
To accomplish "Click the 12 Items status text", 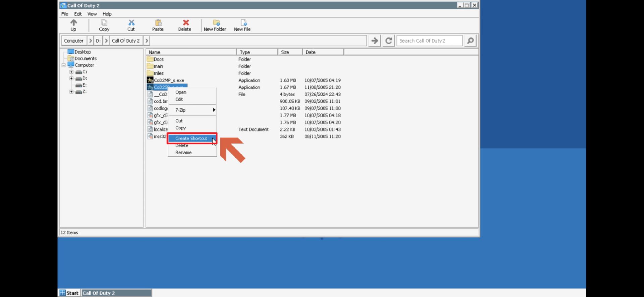I will click(x=69, y=232).
